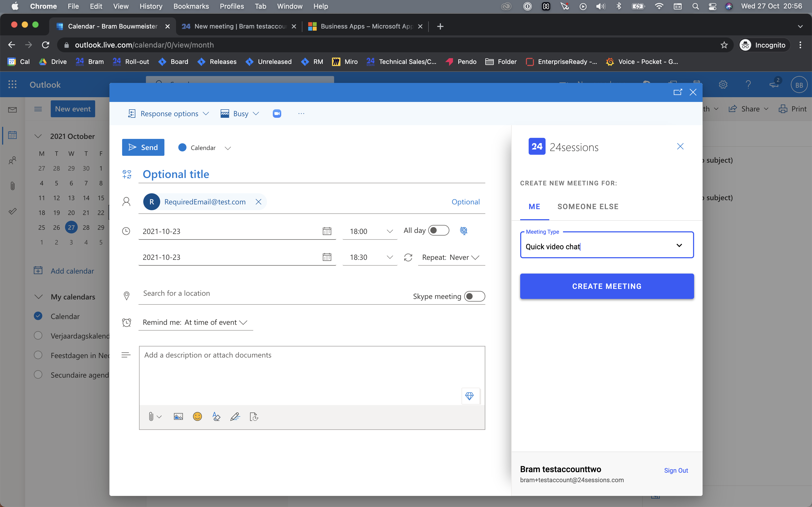812x507 pixels.
Task: Click the insert picture icon
Action: pos(178,416)
